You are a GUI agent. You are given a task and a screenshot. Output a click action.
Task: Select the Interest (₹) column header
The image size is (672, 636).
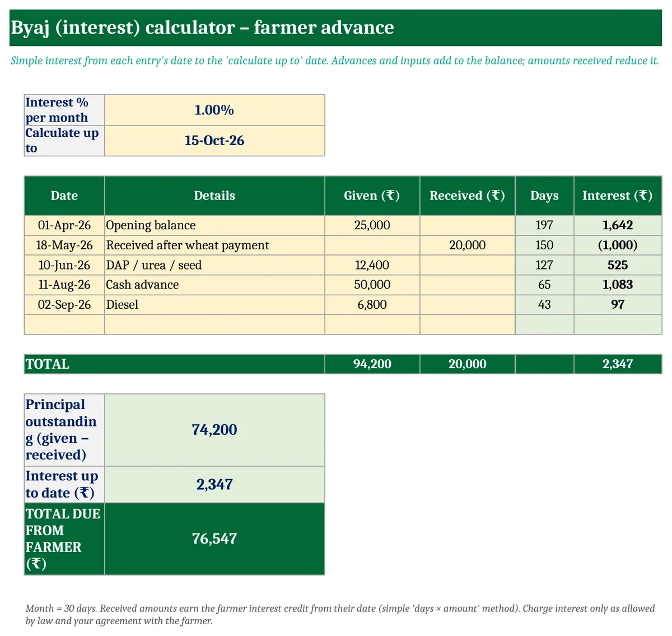point(618,196)
